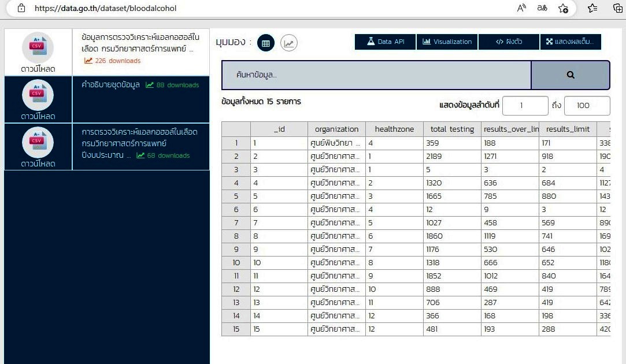Click results limit cell 171
The width and height of the screenshot is (626, 364).
pos(568,143)
